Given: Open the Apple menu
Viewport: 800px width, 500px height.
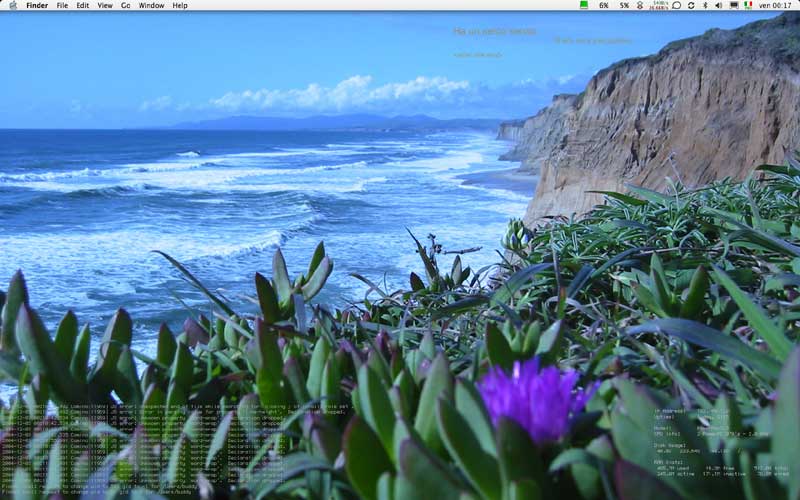Looking at the screenshot, I should click(13, 5).
